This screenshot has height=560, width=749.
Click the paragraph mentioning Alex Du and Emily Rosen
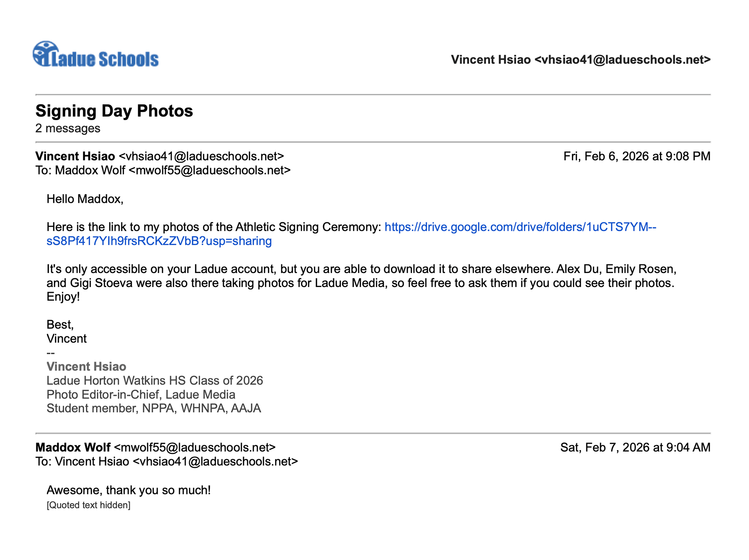pyautogui.click(x=360, y=283)
